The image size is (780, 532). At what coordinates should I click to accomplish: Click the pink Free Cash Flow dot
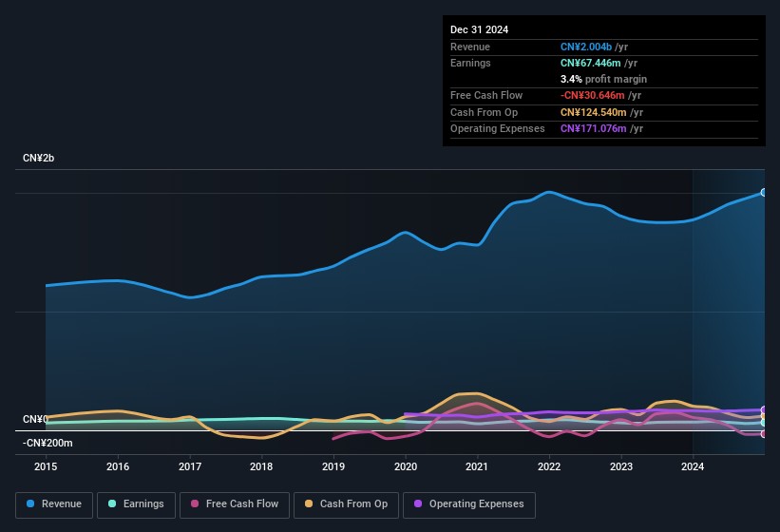click(195, 503)
